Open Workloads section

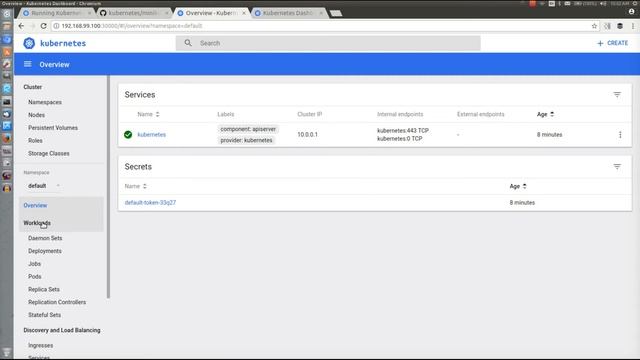pyautogui.click(x=37, y=223)
